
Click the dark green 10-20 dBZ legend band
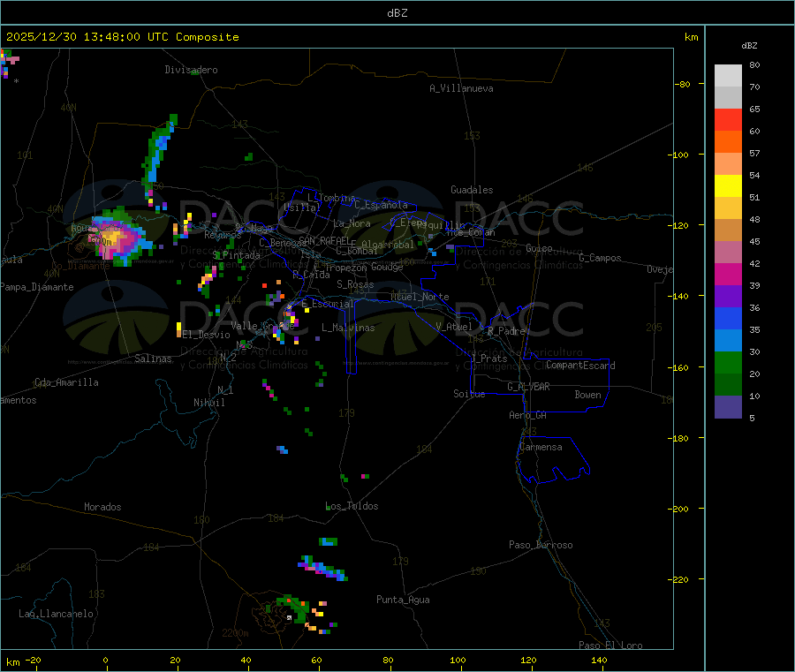point(728,385)
